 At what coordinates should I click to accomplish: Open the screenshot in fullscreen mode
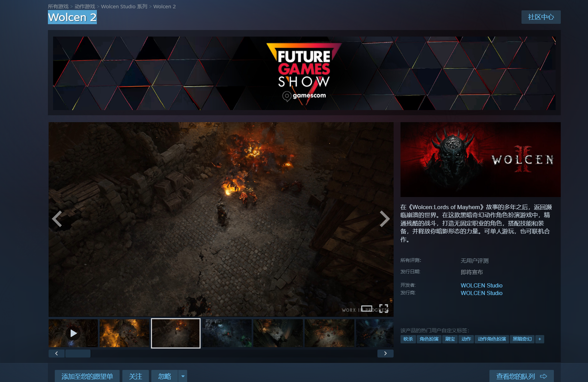tap(384, 308)
